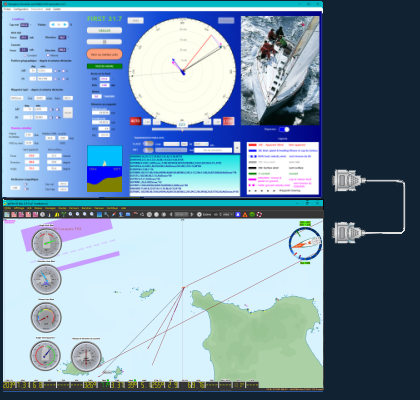This screenshot has height=400, width=420.
Task: Open the Configuration menu in the simulator
Action: click(x=21, y=9)
